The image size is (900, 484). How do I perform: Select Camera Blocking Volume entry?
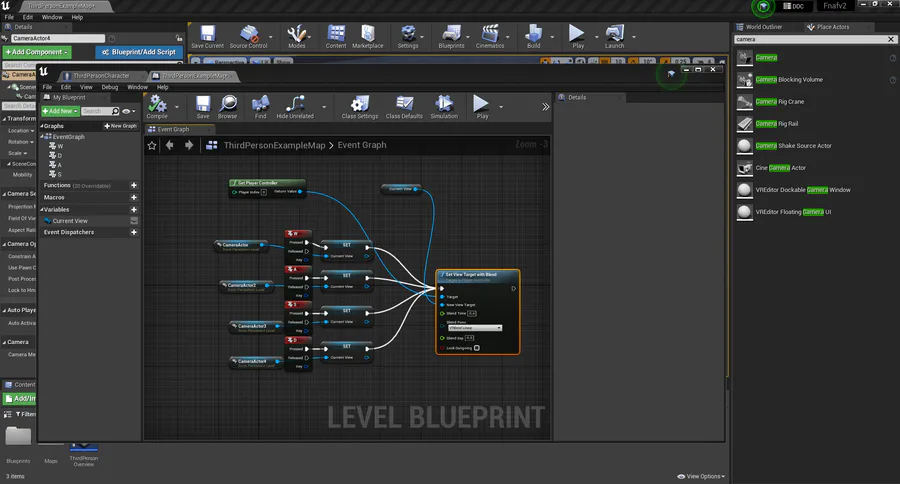click(789, 80)
